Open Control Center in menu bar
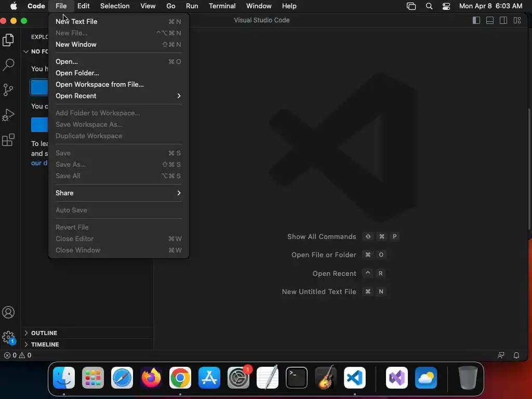This screenshot has width=532, height=399. (446, 6)
